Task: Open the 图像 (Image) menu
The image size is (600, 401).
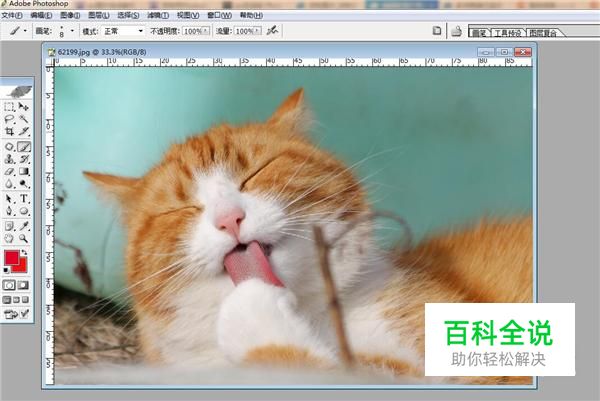Action: click(x=70, y=16)
